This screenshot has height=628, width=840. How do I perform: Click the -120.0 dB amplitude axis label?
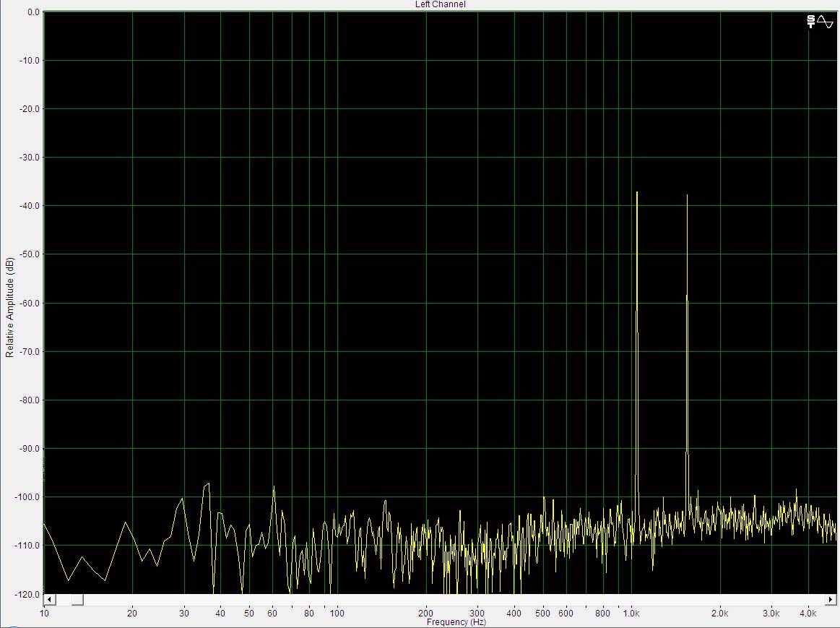pyautogui.click(x=27, y=593)
